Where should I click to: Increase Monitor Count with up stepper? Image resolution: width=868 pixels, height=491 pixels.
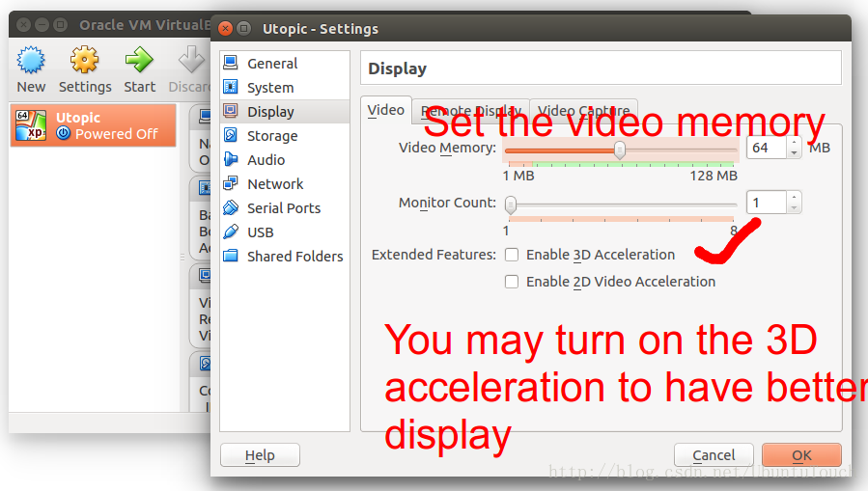tap(794, 198)
